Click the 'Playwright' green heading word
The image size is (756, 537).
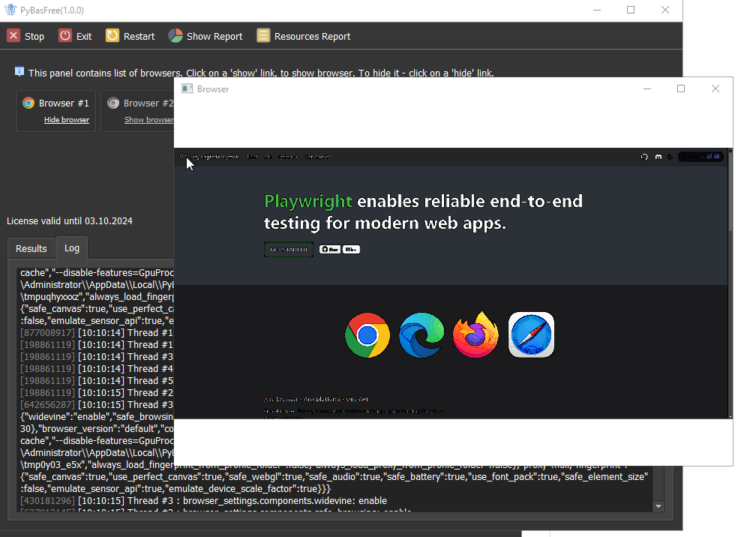[308, 201]
